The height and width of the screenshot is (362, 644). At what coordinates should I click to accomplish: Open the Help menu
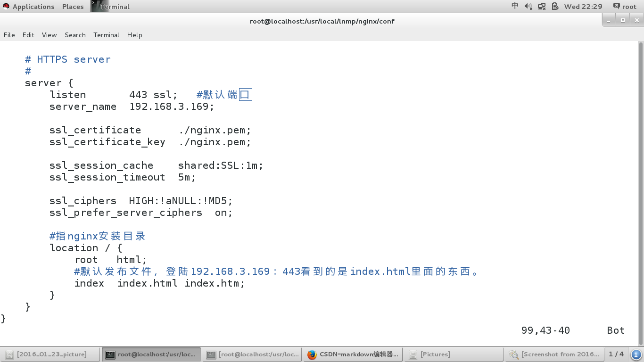click(134, 35)
